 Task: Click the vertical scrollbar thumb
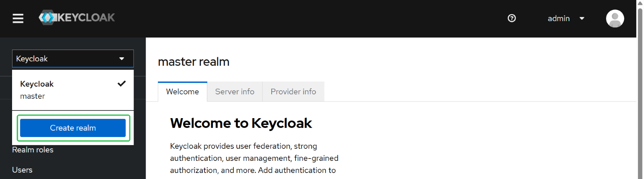click(640, 93)
